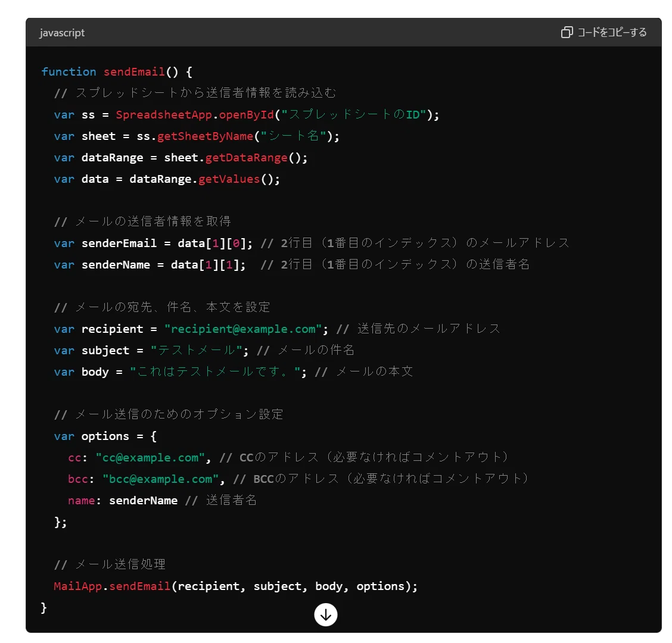Click 'data[1][1]' in senderName line
Image resolution: width=672 pixels, height=643 pixels.
click(x=205, y=265)
